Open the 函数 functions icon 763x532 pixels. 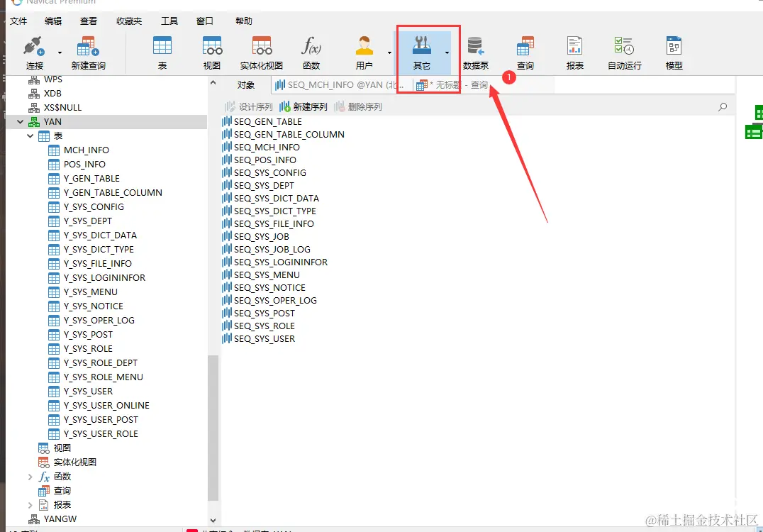tap(311, 52)
